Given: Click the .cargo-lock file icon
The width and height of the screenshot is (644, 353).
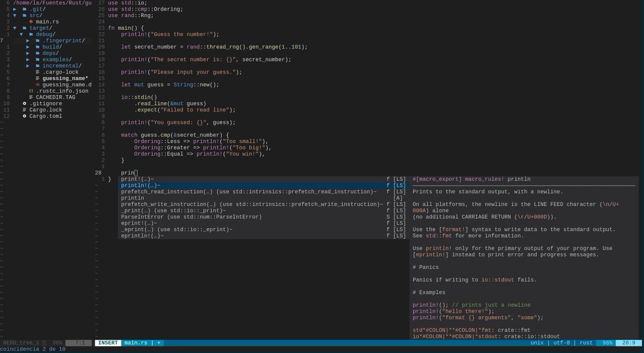Looking at the screenshot, I should coord(37,72).
